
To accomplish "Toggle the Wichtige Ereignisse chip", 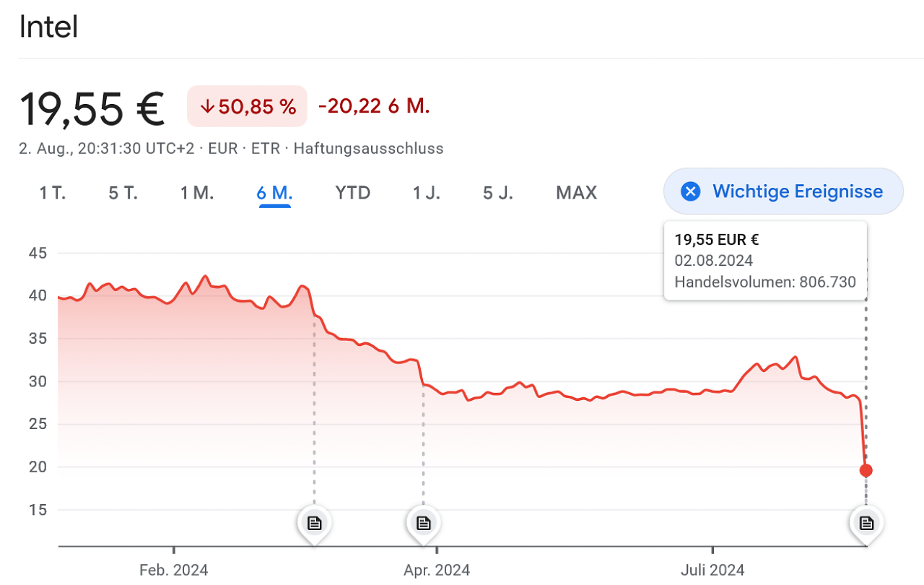I will tap(783, 191).
